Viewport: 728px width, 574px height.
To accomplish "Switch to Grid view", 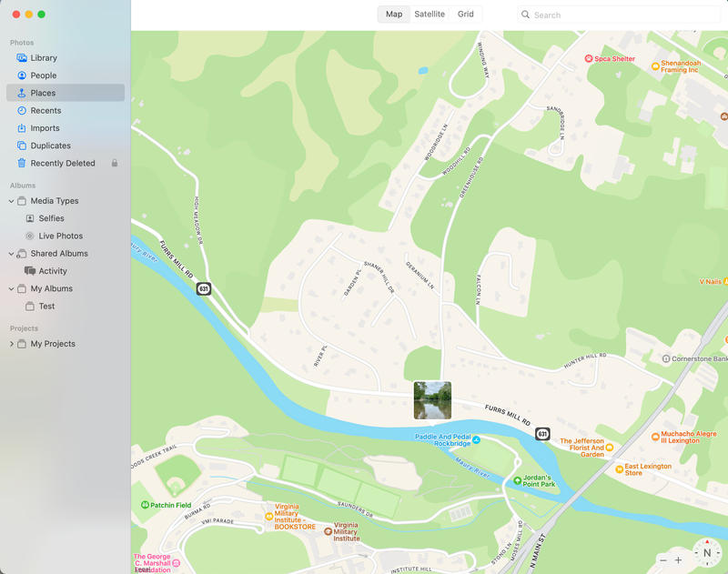I will [466, 14].
